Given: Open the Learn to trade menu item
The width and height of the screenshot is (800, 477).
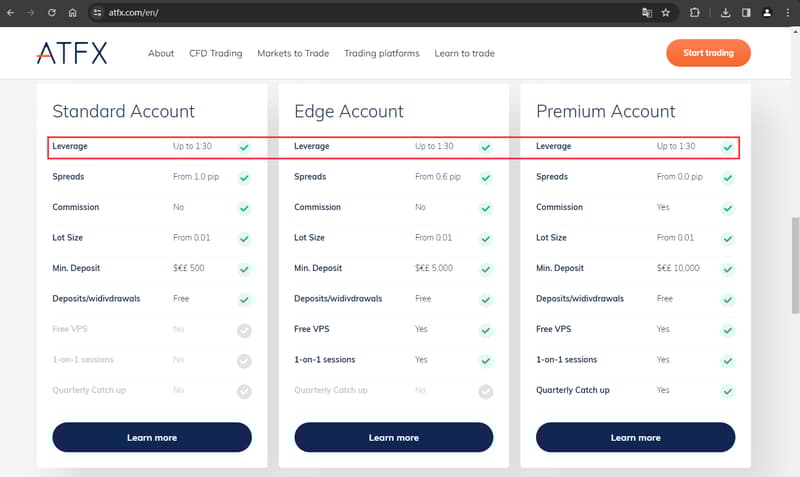Looking at the screenshot, I should (x=465, y=54).
